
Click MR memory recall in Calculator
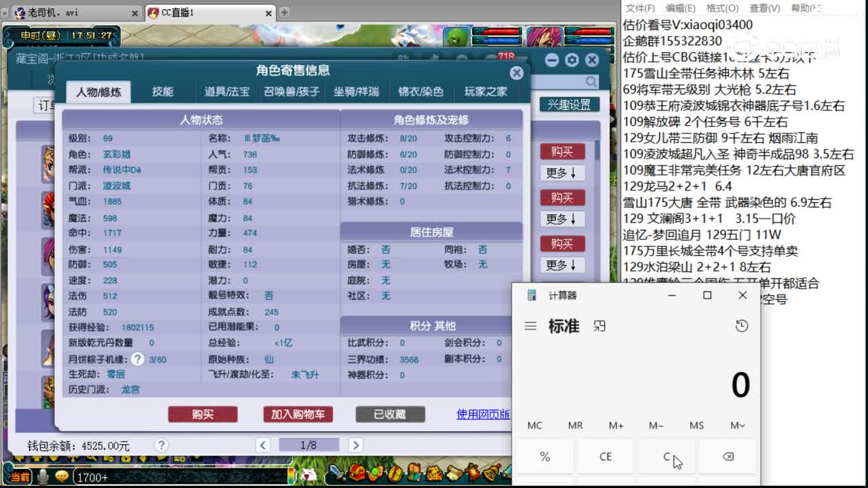tap(575, 426)
